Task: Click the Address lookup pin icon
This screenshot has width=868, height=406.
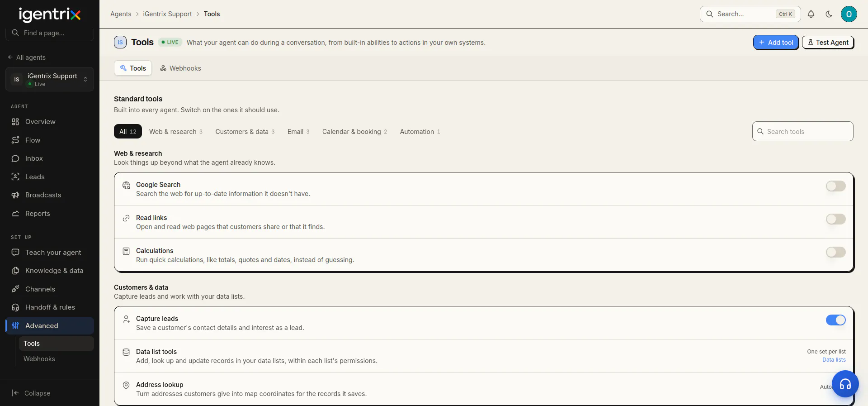Action: click(126, 385)
